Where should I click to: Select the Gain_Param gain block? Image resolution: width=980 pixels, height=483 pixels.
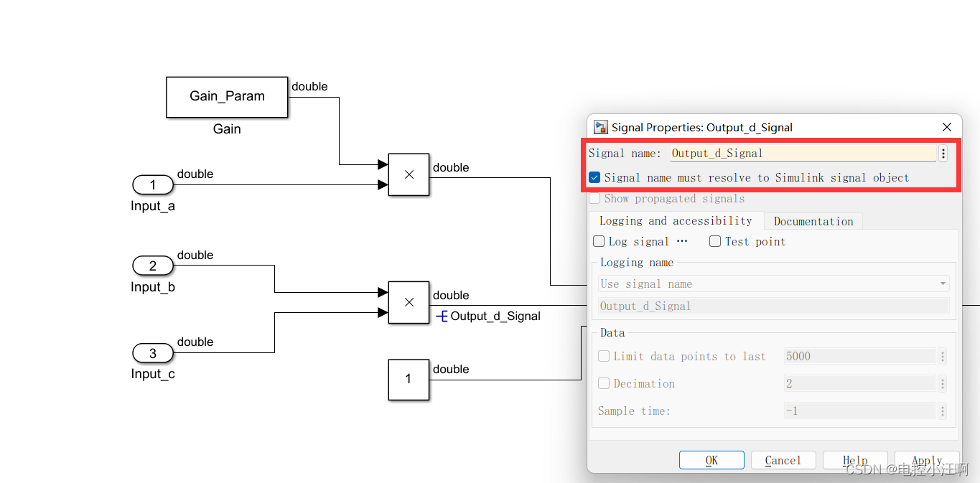click(226, 97)
